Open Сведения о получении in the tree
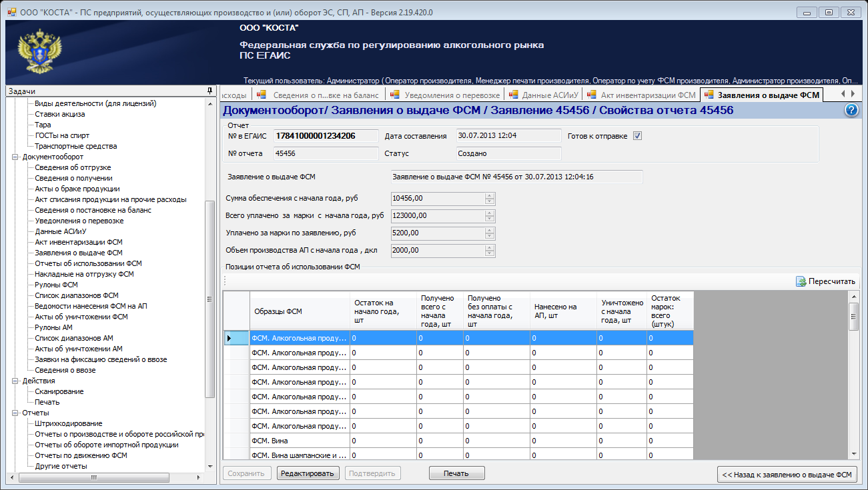Screen dimensions: 868x490 pos(73,178)
